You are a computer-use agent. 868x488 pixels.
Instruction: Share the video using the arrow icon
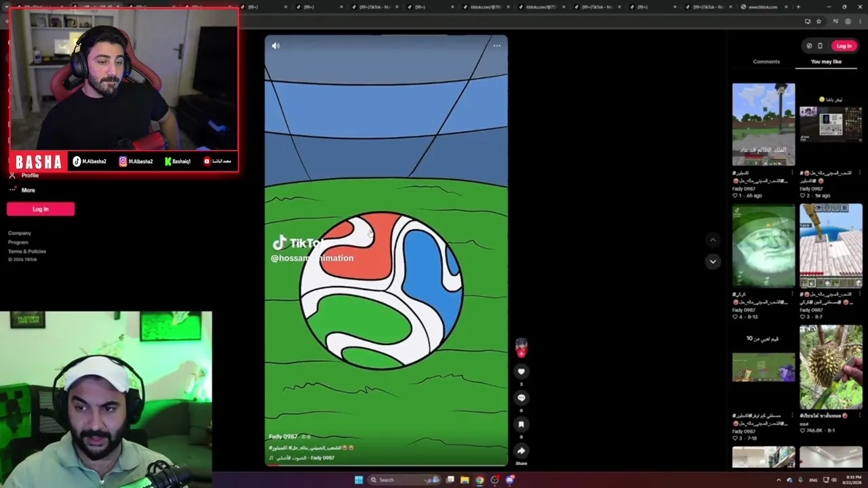coord(521,451)
